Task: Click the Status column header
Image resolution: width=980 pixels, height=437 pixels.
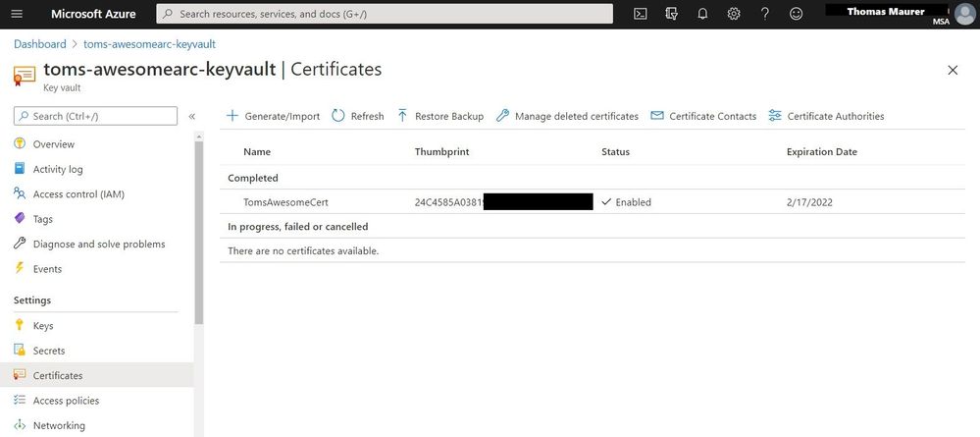Action: click(616, 151)
